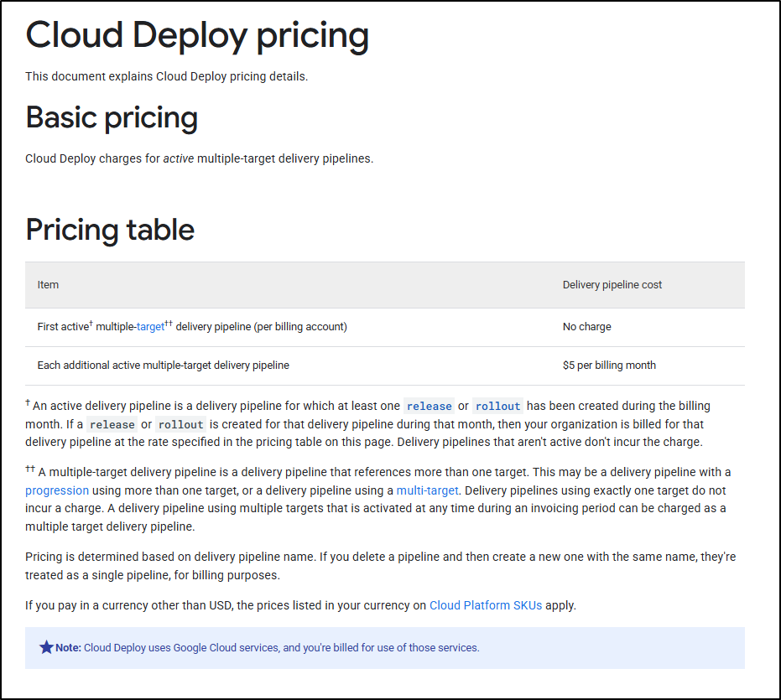781x700 pixels.
Task: Click the 'Each additional active' pipeline row
Action: pyautogui.click(x=385, y=366)
